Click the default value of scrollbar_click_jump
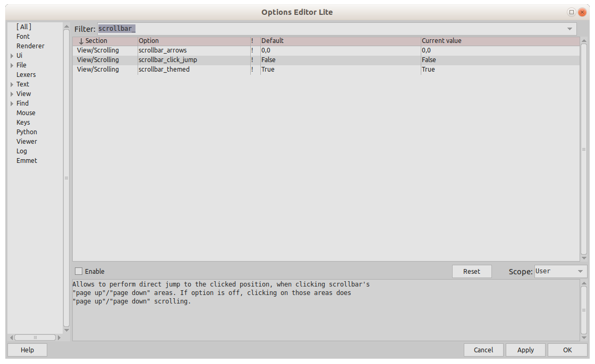 [268, 60]
